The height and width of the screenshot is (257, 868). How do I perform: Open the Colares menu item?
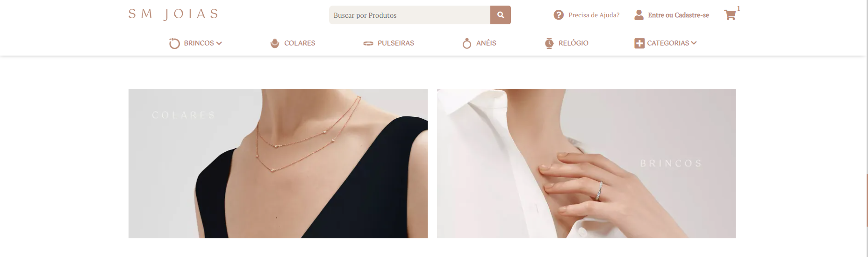300,43
